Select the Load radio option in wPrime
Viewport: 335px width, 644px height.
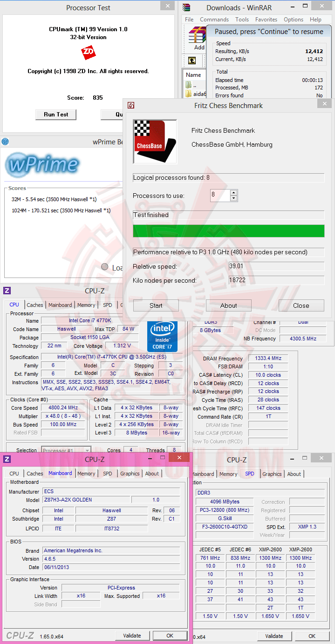pos(105,267)
